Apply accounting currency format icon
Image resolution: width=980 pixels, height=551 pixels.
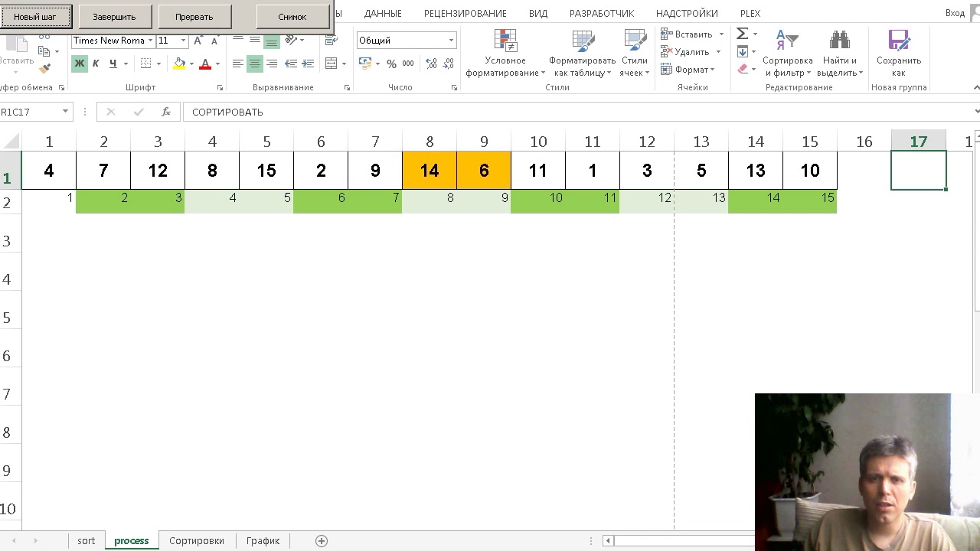tap(365, 64)
